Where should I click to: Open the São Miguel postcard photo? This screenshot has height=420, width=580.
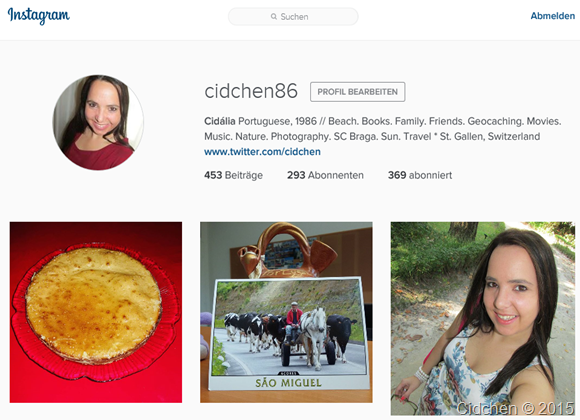[x=286, y=312]
